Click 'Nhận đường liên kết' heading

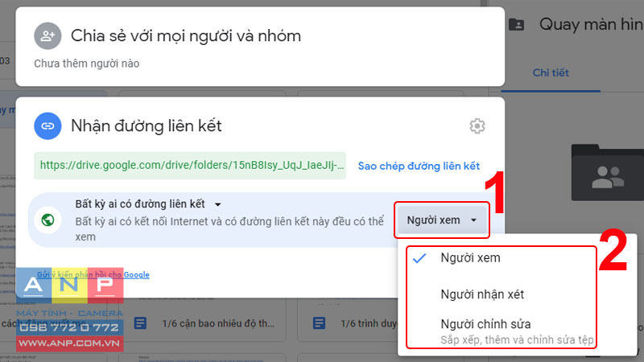(147, 126)
